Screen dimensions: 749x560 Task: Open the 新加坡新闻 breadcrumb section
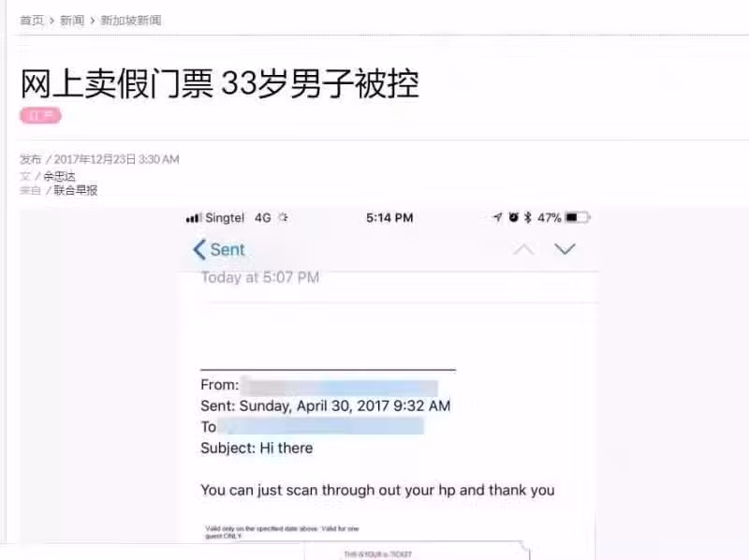[x=131, y=21]
